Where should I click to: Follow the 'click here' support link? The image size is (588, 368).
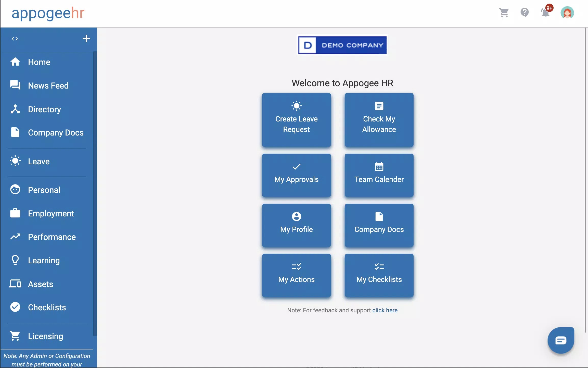coord(385,310)
